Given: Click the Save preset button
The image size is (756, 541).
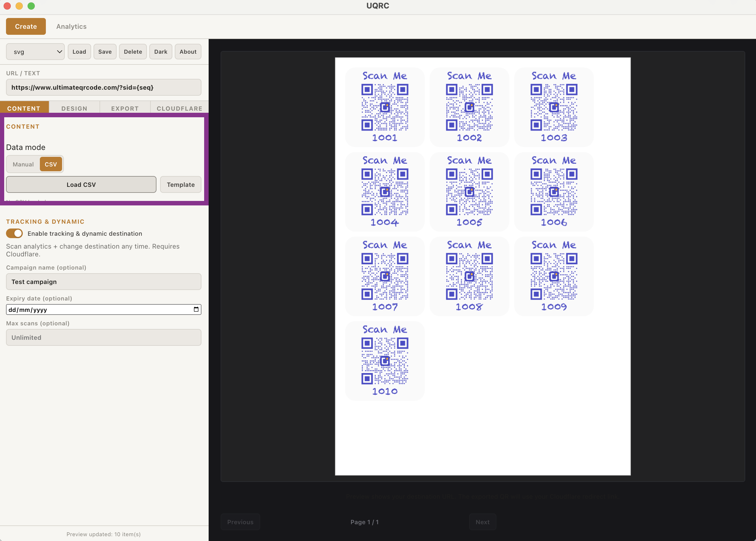Looking at the screenshot, I should click(105, 52).
